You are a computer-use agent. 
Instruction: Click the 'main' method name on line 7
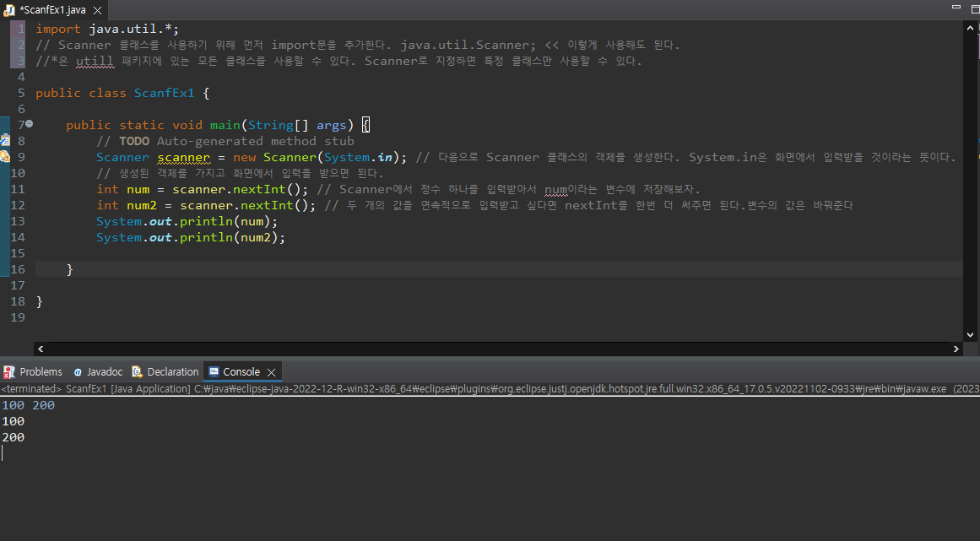click(225, 125)
